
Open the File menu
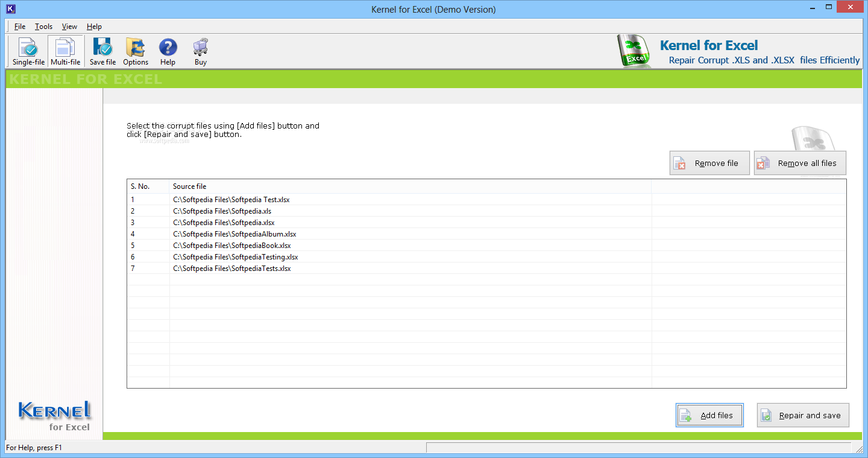point(20,27)
